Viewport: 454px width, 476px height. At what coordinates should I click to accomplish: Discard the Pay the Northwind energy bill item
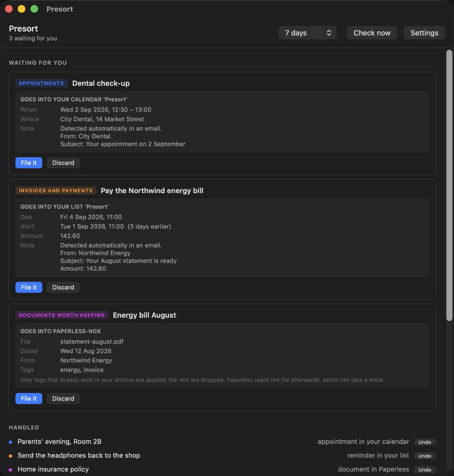click(x=63, y=287)
